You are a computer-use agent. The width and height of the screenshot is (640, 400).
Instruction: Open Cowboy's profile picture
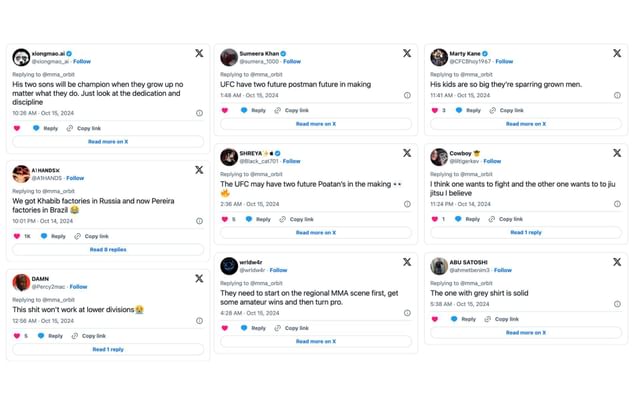click(x=439, y=157)
